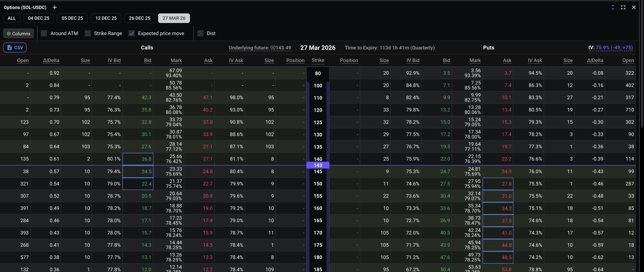
Task: Click the 143 ATM price marker
Action: pyautogui.click(x=318, y=165)
